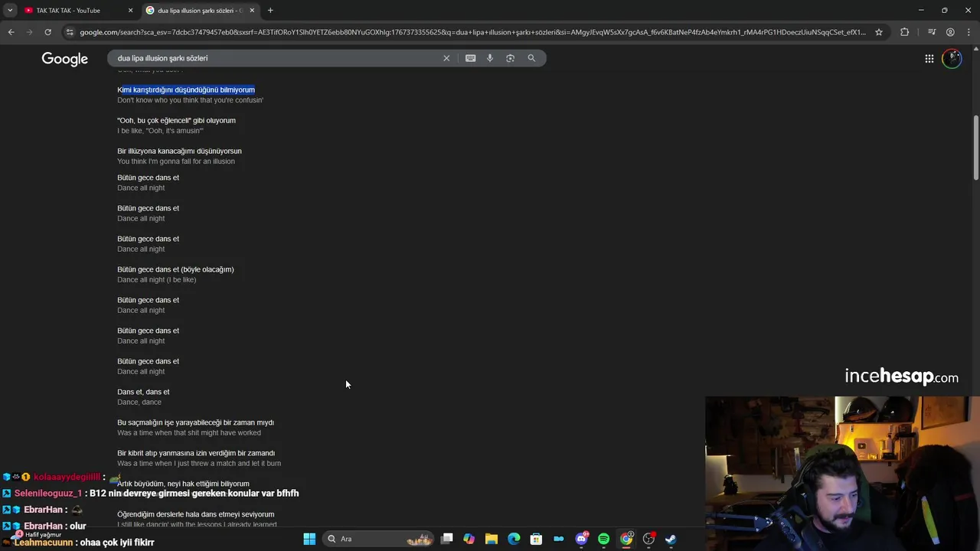Go back using the browser back arrow

pos(11,32)
